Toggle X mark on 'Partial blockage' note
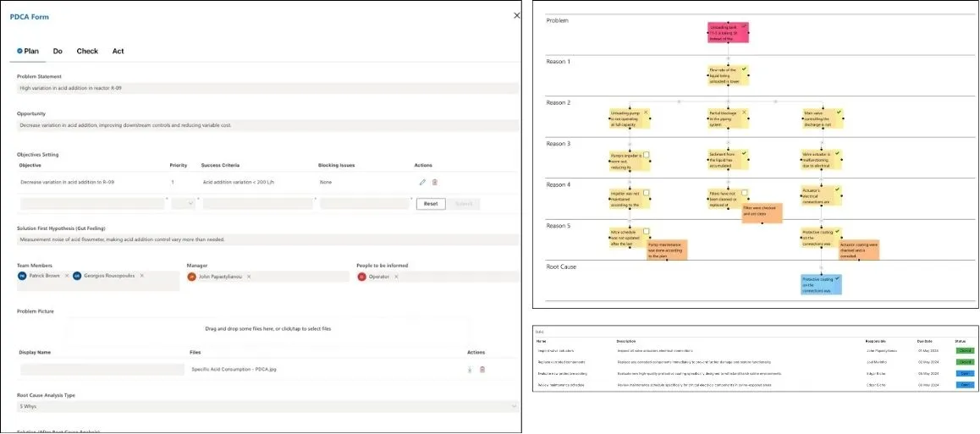 745,112
